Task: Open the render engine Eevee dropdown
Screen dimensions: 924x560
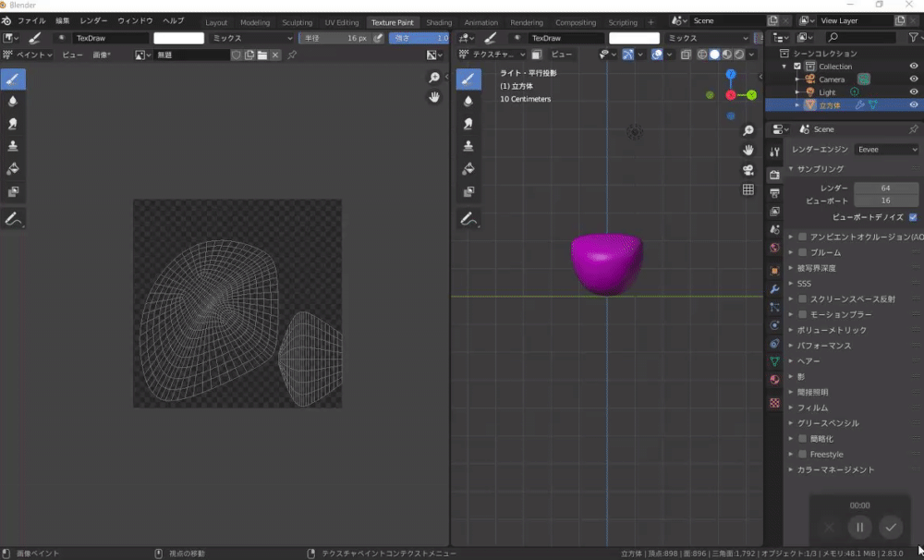Action: pyautogui.click(x=886, y=150)
